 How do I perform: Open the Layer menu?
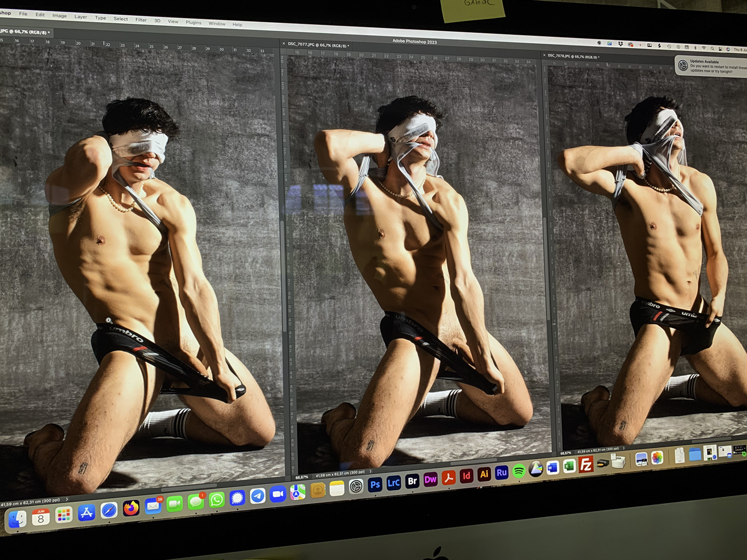[81, 17]
